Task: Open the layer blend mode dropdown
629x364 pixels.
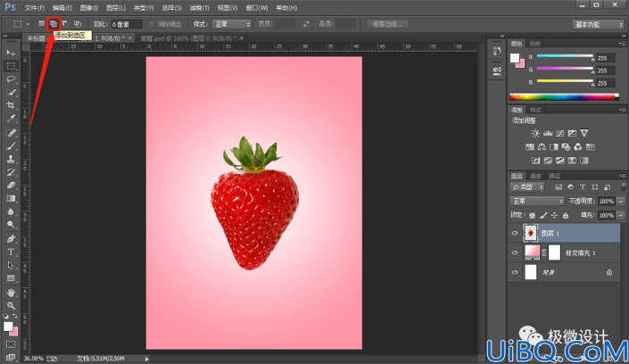Action: point(537,201)
